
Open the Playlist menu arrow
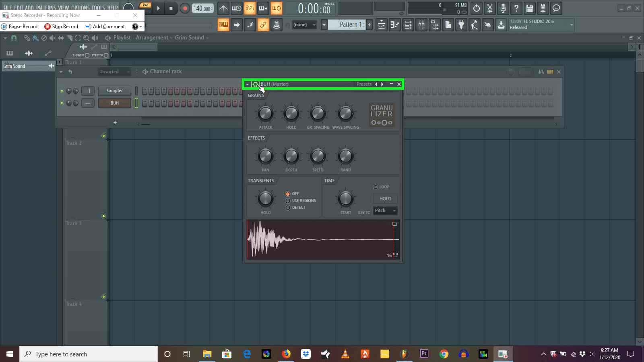point(5,38)
